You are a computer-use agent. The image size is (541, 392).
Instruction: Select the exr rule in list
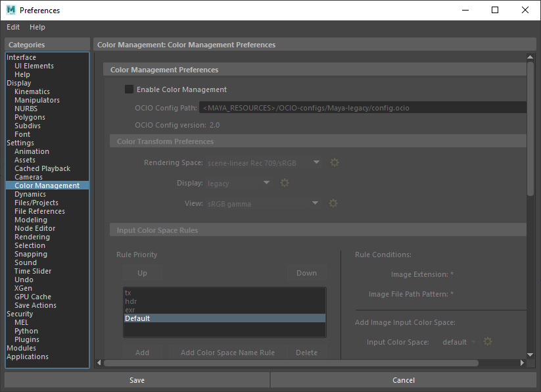(x=225, y=310)
